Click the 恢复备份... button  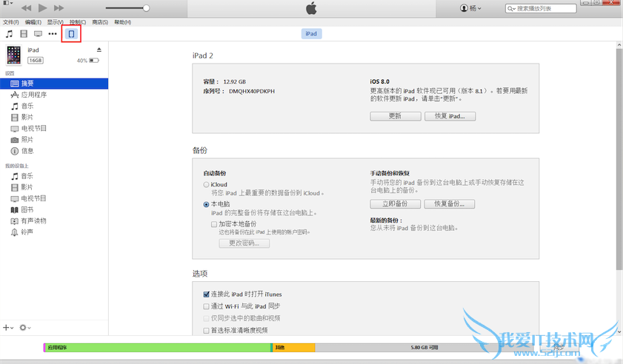(450, 203)
